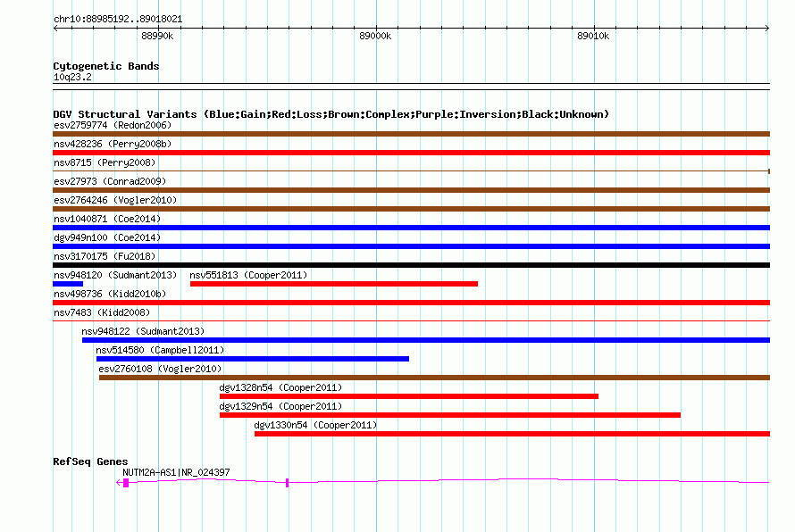Click the nsv551813 (Cooper2011) red bar

click(x=334, y=284)
